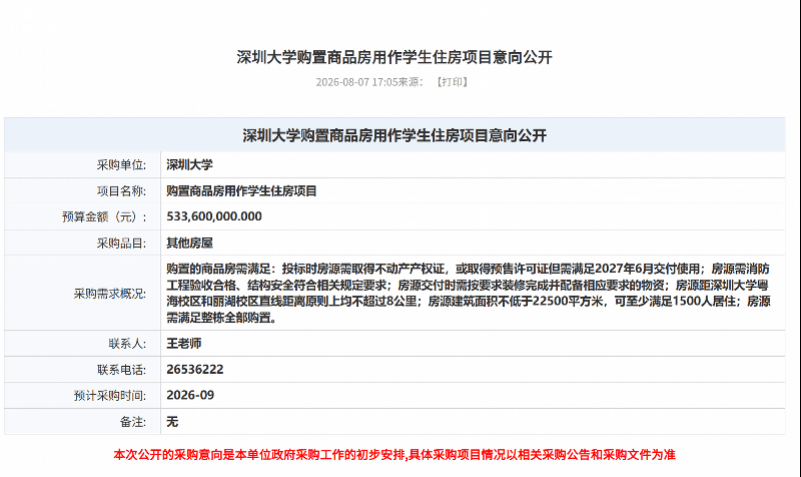This screenshot has height=477, width=801.
Task: Click the 采购品目 label
Action: tap(121, 243)
